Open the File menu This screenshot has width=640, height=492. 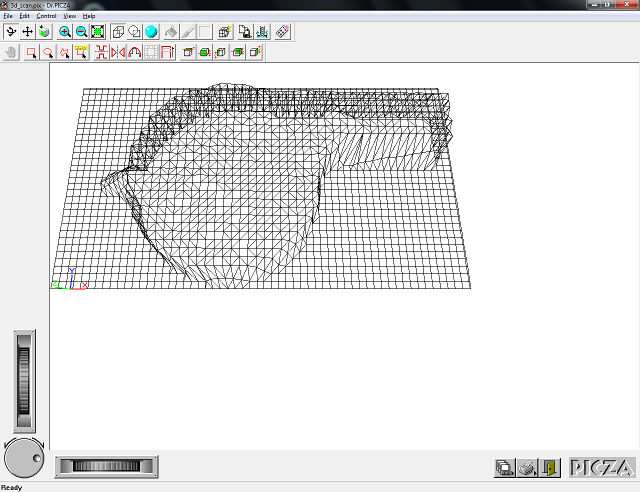pyautogui.click(x=8, y=16)
